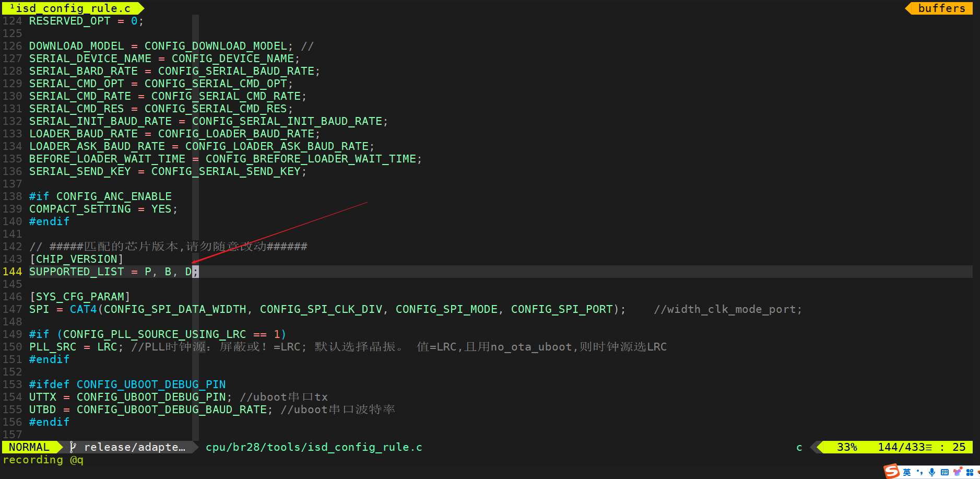Click UTTX key on line 154

click(x=43, y=397)
